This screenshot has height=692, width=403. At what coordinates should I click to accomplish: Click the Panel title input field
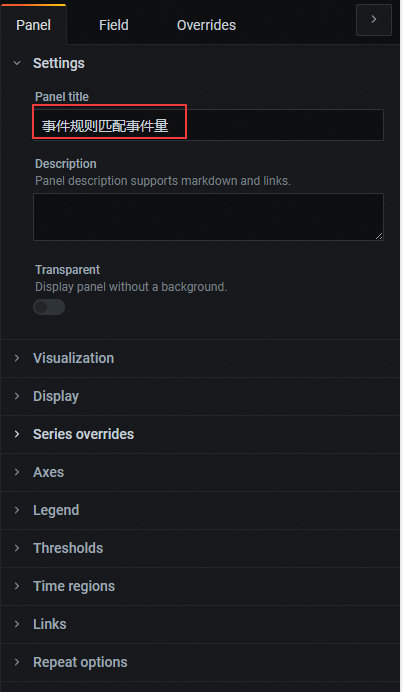208,125
